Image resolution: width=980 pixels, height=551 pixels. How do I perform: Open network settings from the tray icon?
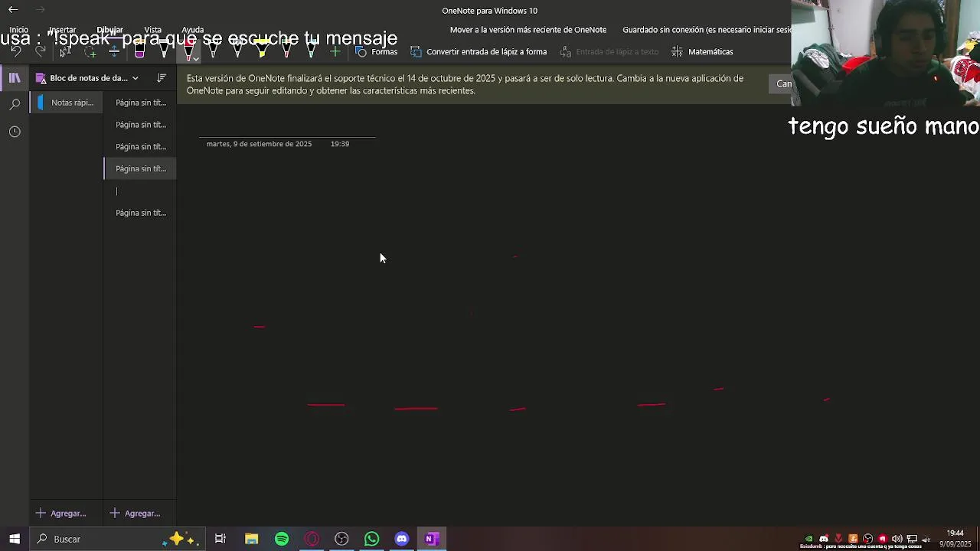(912, 539)
